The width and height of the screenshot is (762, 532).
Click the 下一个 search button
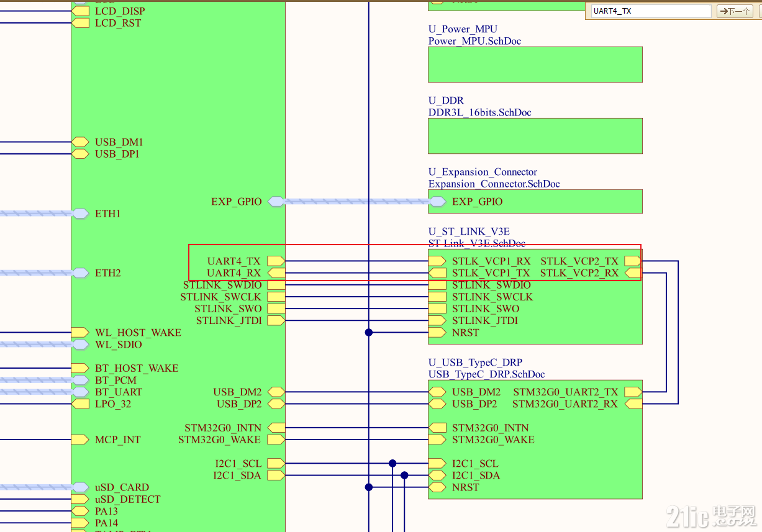pyautogui.click(x=734, y=11)
